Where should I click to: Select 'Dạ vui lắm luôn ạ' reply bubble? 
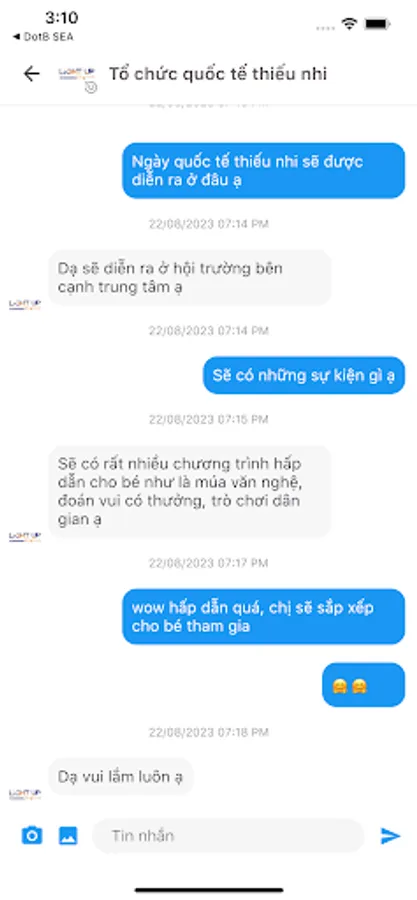click(x=120, y=777)
